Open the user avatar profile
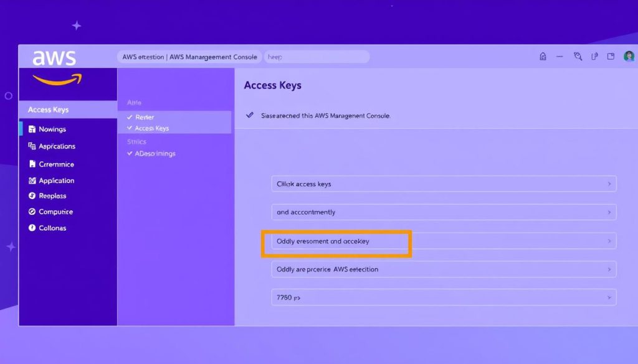638x364 pixels. coord(629,56)
